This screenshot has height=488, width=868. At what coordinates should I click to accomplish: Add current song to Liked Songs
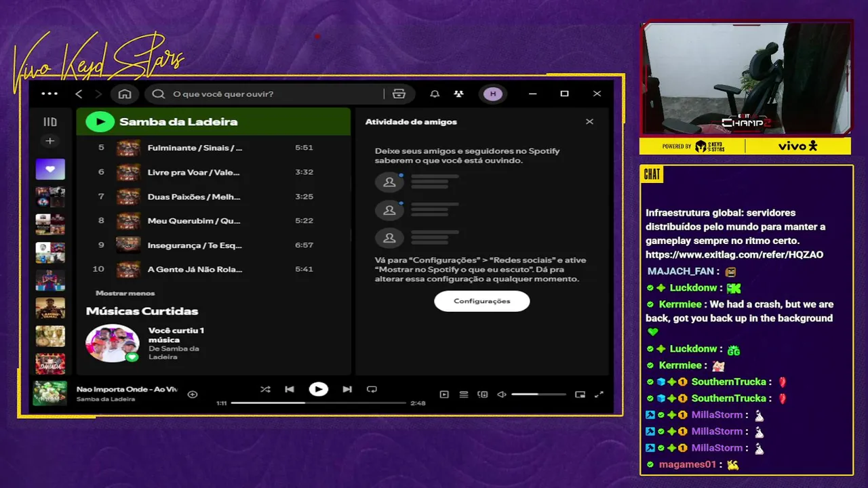coord(193,394)
